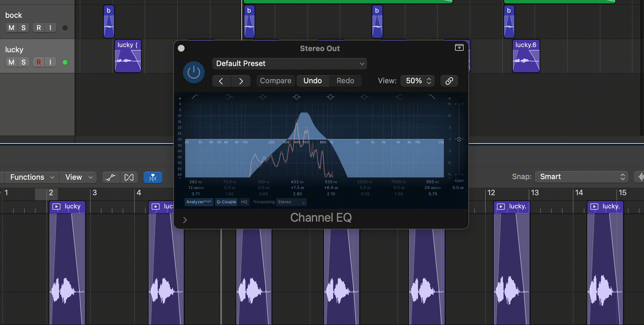Click the plugin window expand icon
Screen dimensions: 644x325
[459, 48]
